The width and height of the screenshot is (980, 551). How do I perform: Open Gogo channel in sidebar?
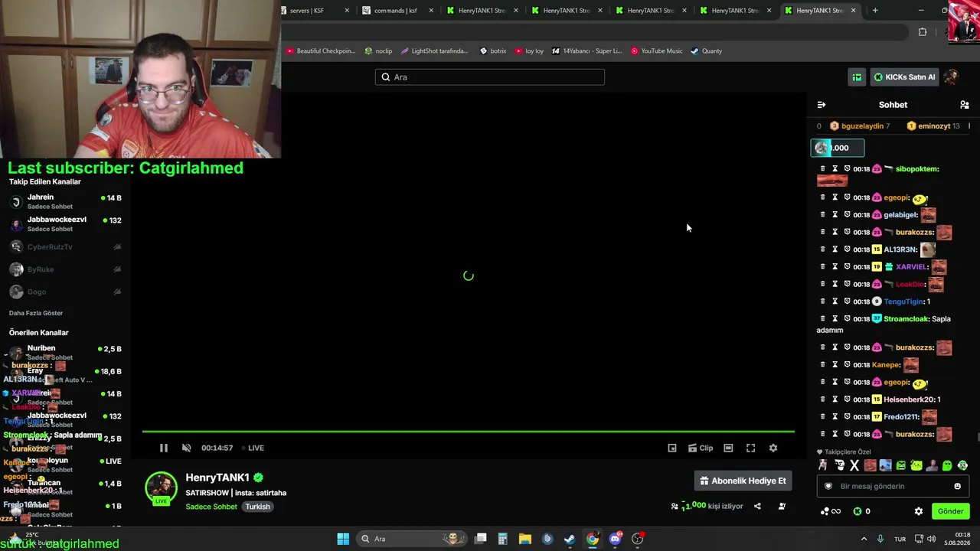pos(65,292)
